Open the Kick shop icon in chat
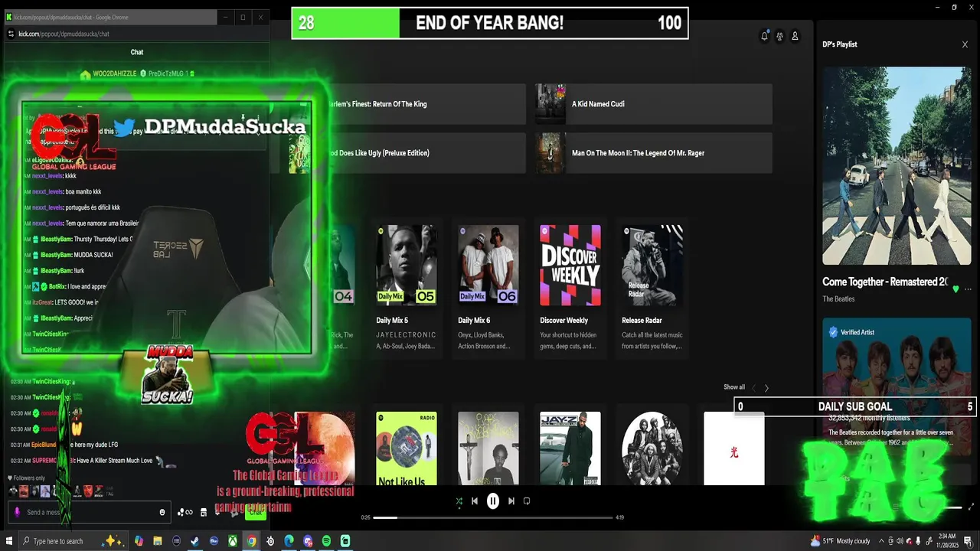Screen dimensions: 980x551 click(204, 512)
